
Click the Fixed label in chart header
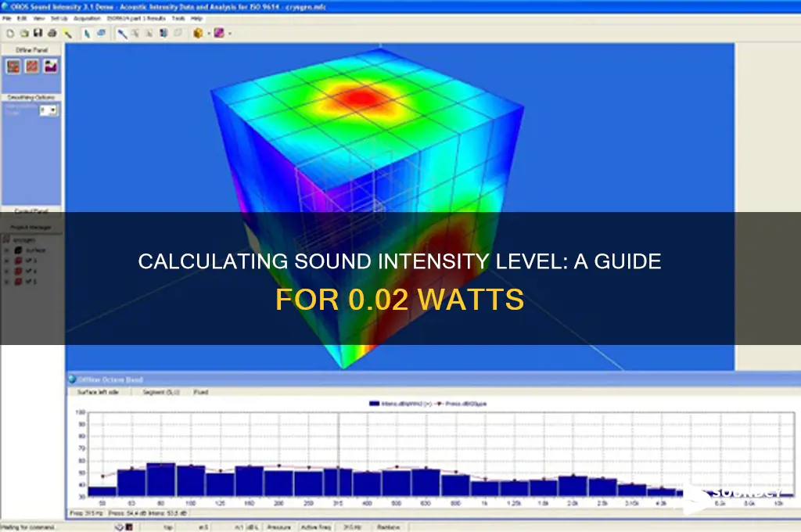tap(201, 392)
